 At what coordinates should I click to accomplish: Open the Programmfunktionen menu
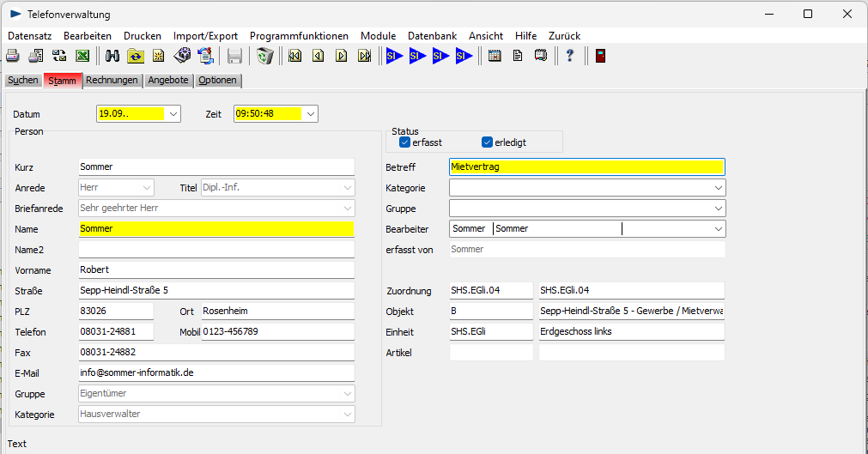pyautogui.click(x=299, y=36)
